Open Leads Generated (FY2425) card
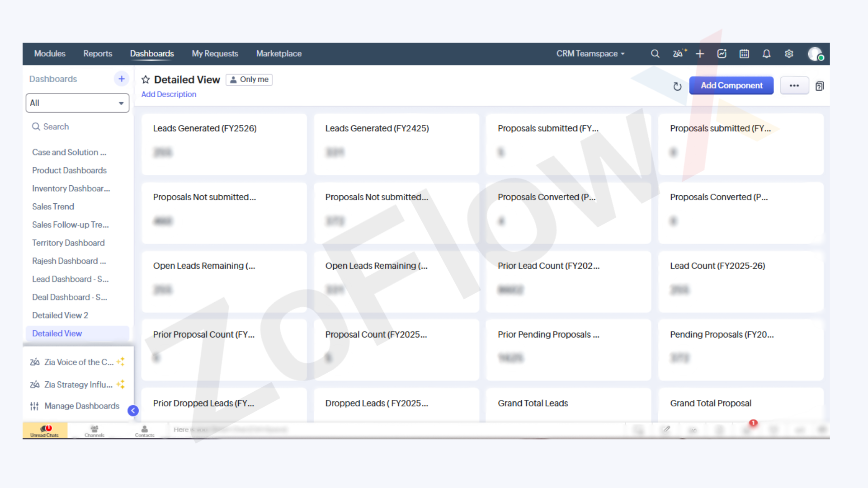 [x=396, y=144]
